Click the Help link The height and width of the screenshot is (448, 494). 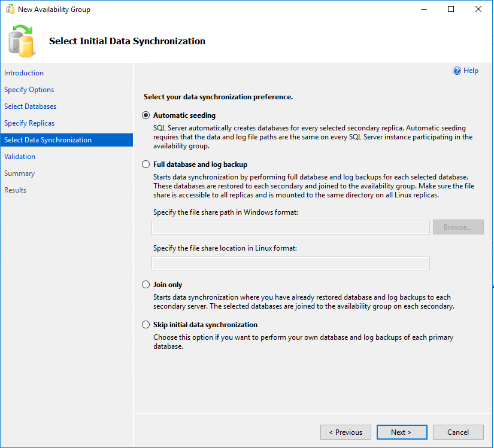471,71
